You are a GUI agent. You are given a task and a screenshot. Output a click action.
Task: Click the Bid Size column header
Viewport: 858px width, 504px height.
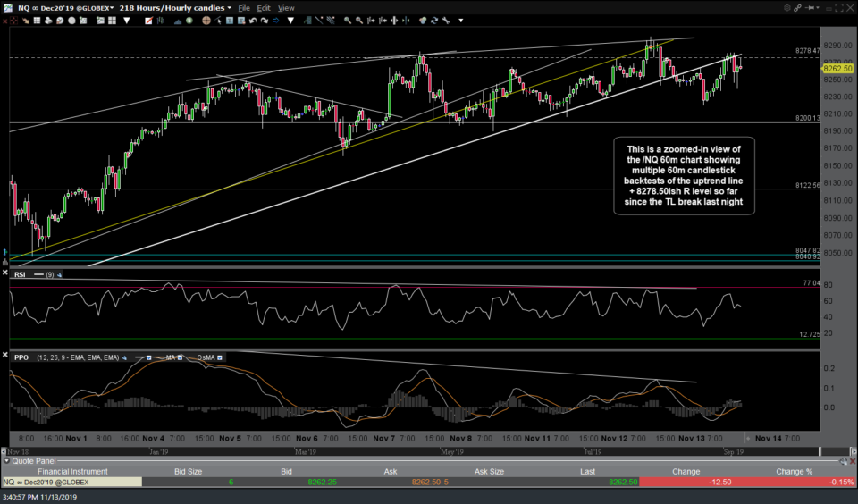(x=188, y=471)
